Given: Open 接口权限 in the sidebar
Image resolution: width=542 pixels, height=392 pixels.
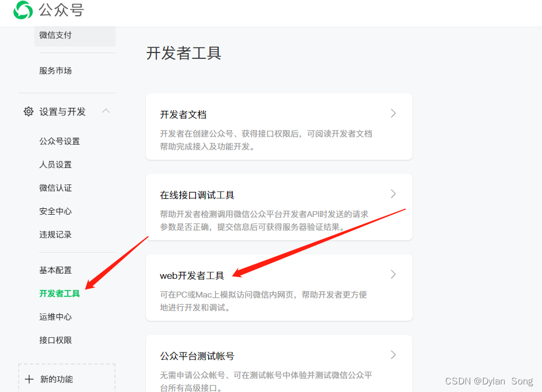Looking at the screenshot, I should pos(55,340).
